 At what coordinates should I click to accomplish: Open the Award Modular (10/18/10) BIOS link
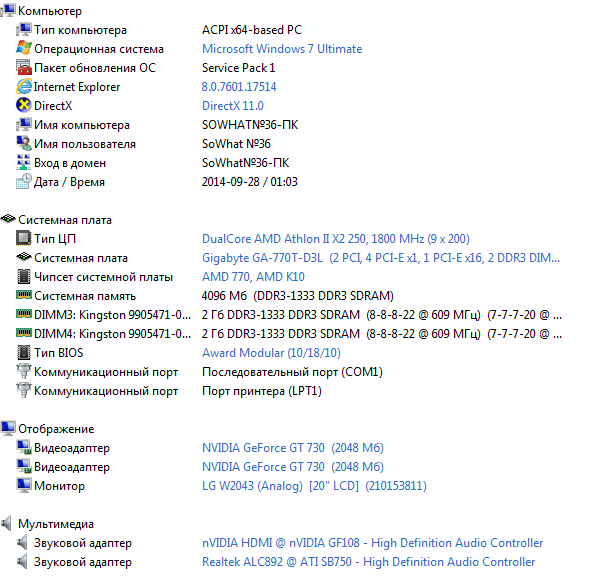(271, 353)
